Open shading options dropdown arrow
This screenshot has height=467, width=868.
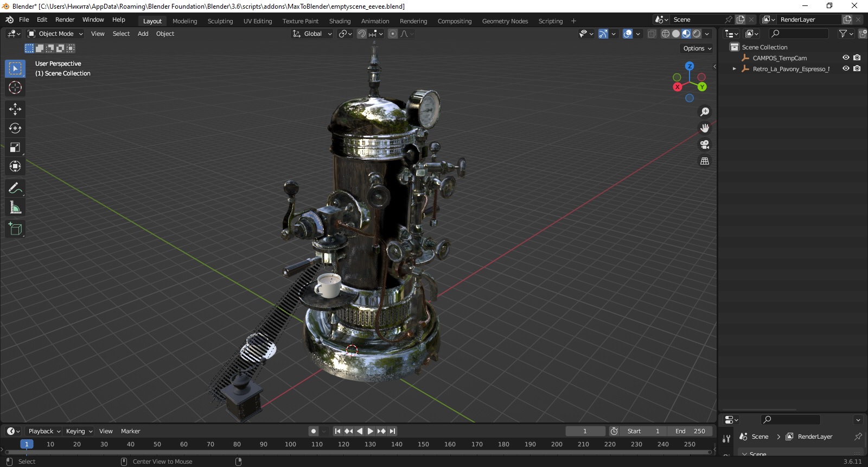point(707,34)
